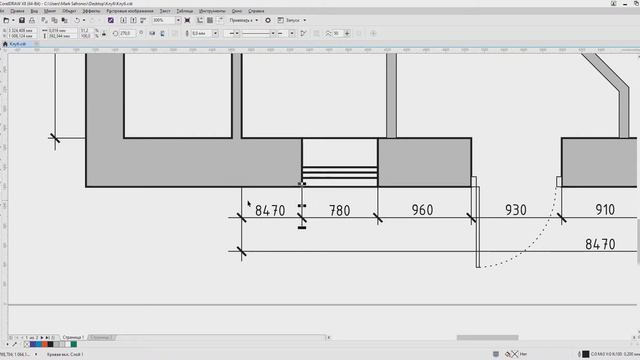Open the Text (Текст) menu
640x360 pixels.
click(x=165, y=11)
